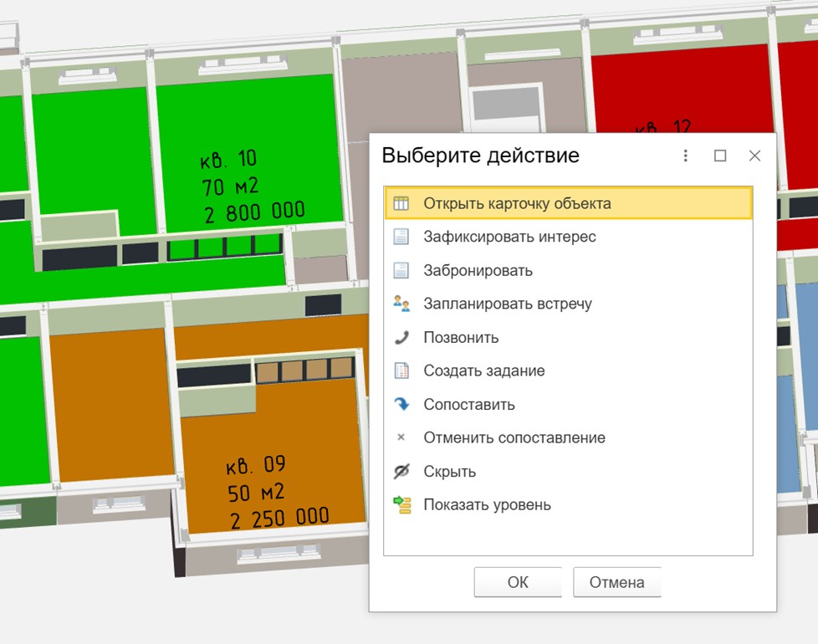Close the Выберите действие dialog
Screen dimensions: 818x644
tap(754, 156)
